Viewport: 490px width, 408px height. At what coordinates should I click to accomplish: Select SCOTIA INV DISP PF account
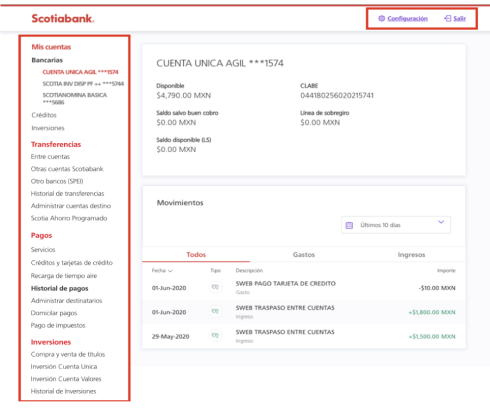tap(83, 84)
